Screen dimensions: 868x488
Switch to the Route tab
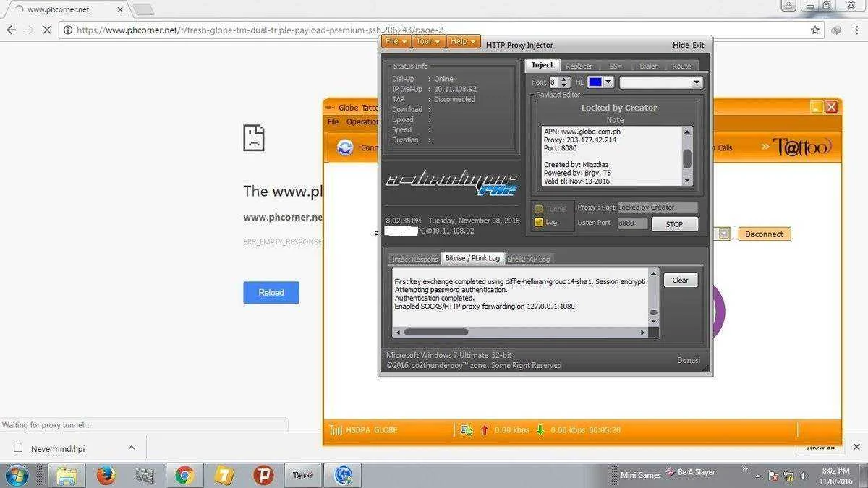point(681,66)
